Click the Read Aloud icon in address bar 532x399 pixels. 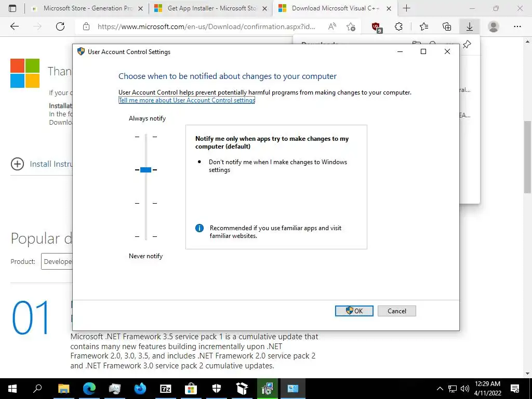[x=332, y=26]
